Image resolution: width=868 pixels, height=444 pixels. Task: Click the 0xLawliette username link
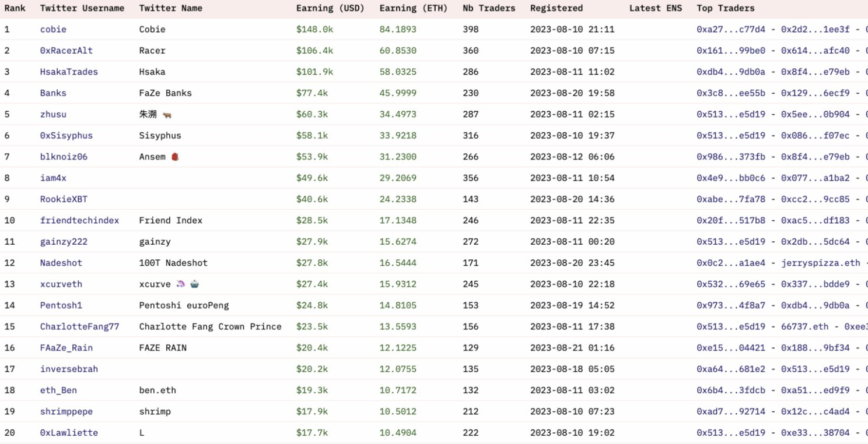point(69,432)
